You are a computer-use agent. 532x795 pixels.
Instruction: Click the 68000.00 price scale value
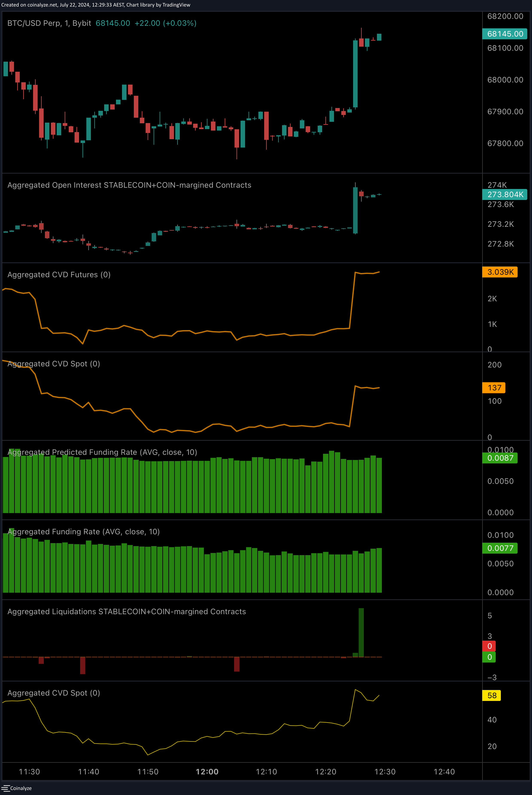coord(505,80)
